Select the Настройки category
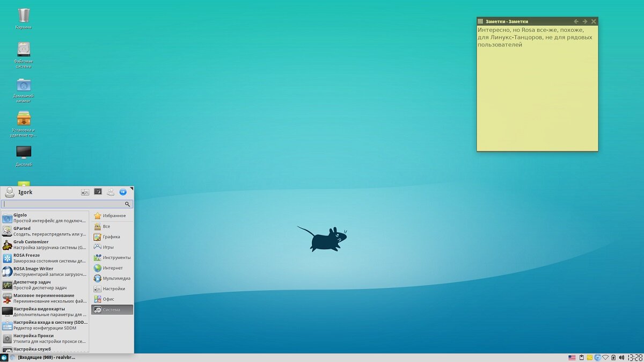 pyautogui.click(x=112, y=288)
